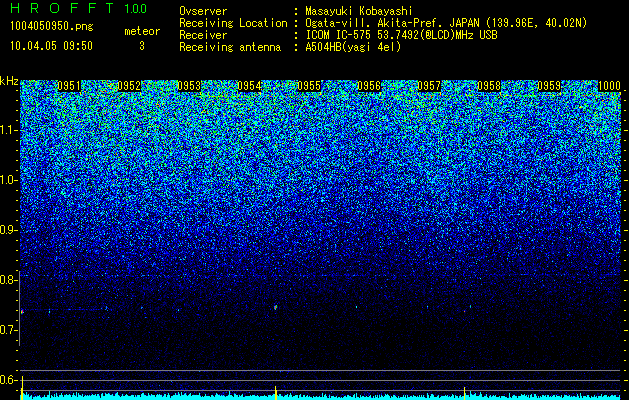This screenshot has height=400, width=629.
Task: Click the ICOM IC-575 53.7492 MHz text
Action: 401,35
